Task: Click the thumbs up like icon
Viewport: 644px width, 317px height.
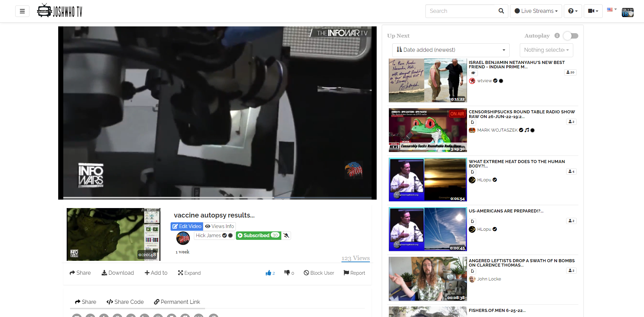Action: pos(268,273)
